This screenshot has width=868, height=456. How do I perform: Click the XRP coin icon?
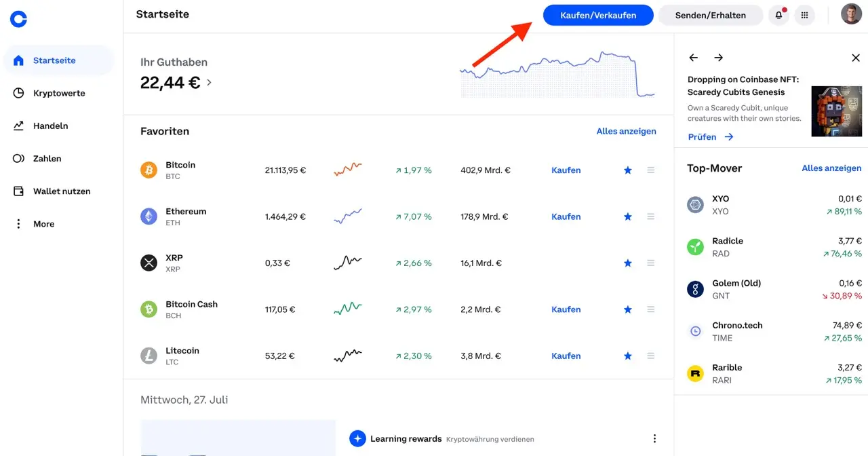[x=149, y=263]
